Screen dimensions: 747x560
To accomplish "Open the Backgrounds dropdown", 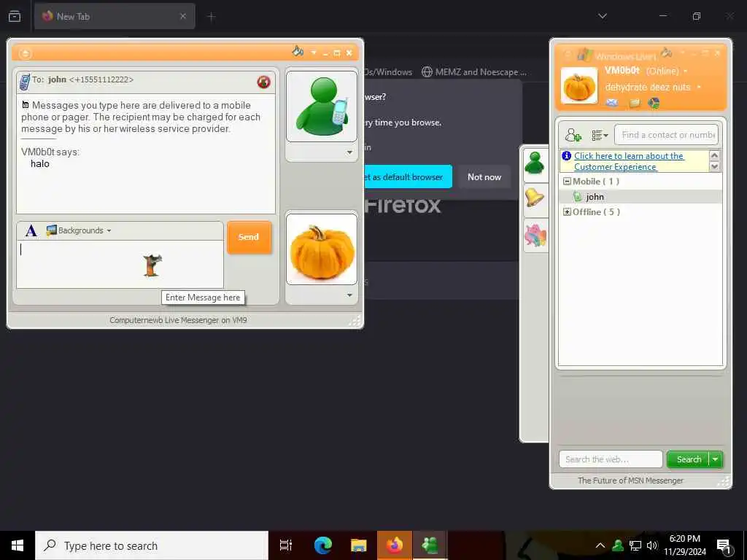I will 79,230.
